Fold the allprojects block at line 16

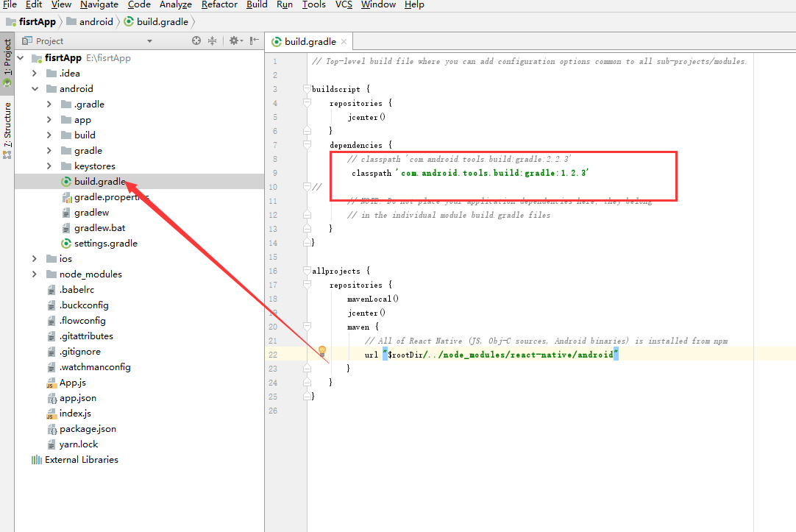point(308,271)
